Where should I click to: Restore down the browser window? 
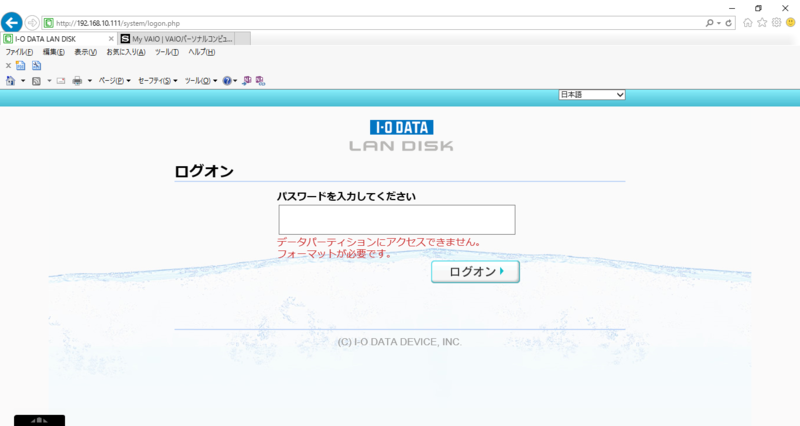point(758,8)
